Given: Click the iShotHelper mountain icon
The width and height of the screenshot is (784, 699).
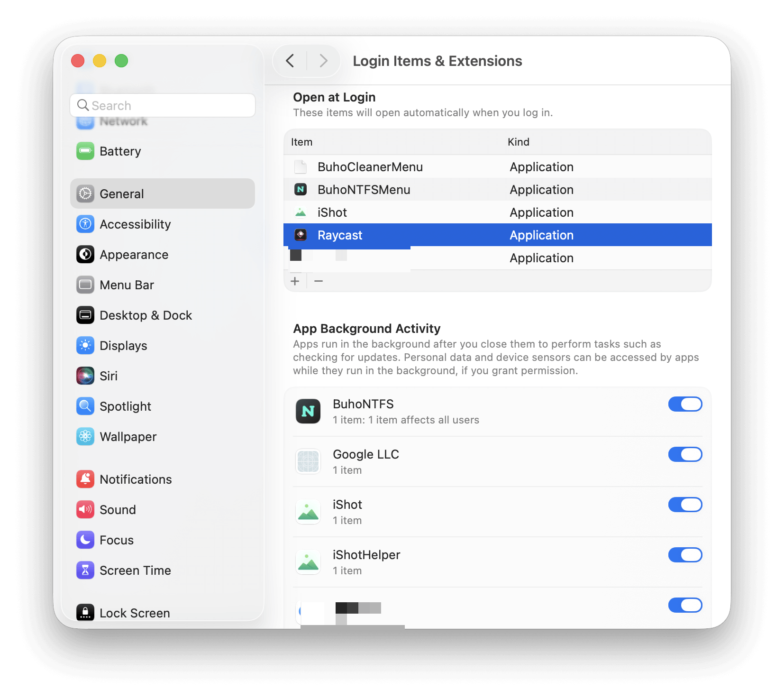Looking at the screenshot, I should [x=308, y=562].
